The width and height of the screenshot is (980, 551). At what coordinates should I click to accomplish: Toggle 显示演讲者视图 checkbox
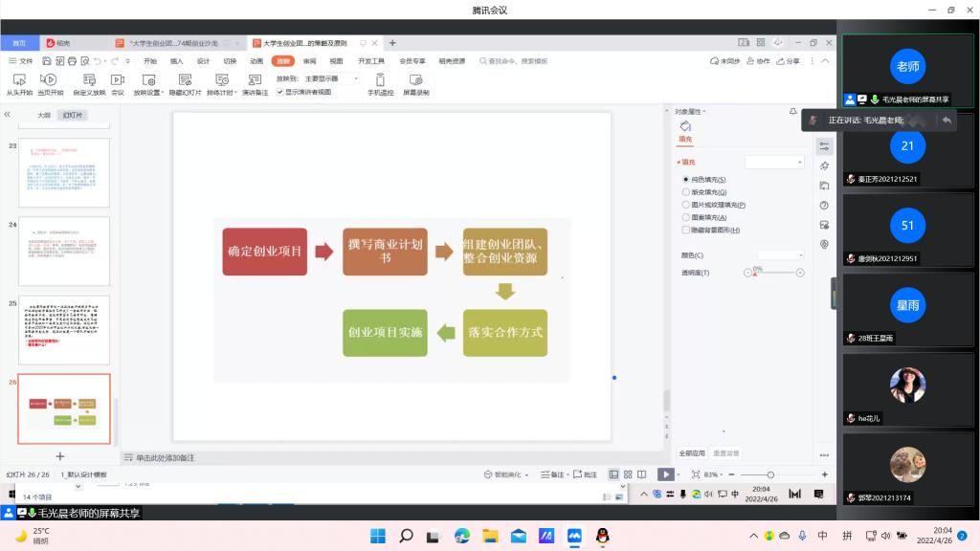pos(280,92)
